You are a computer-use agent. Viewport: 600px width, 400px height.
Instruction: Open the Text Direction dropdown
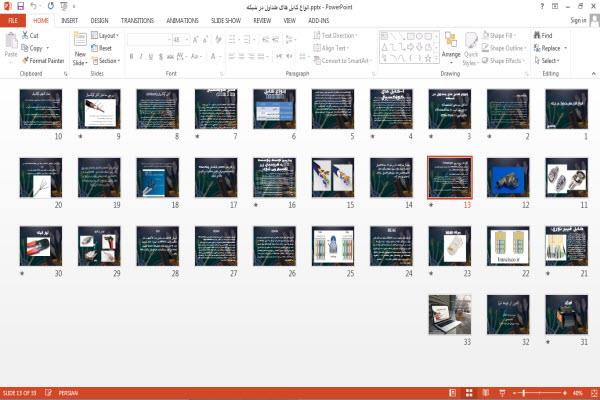pos(335,36)
